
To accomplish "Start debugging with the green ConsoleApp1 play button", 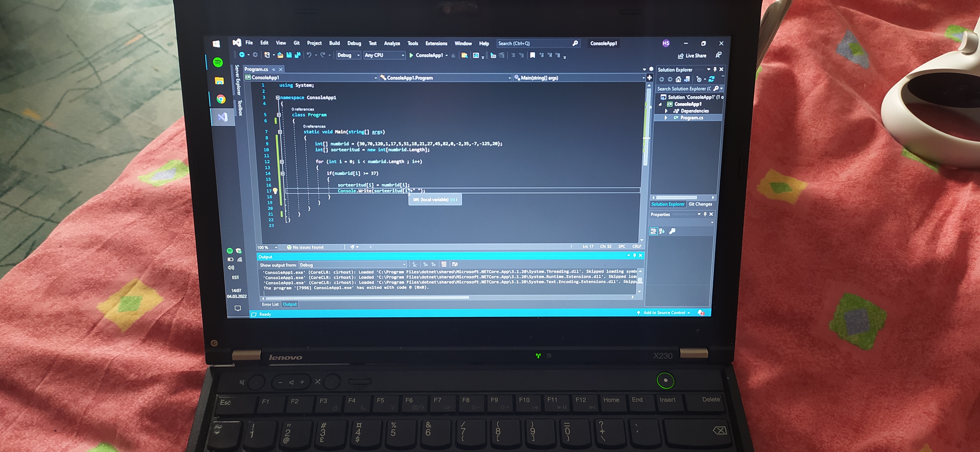I will [x=411, y=55].
